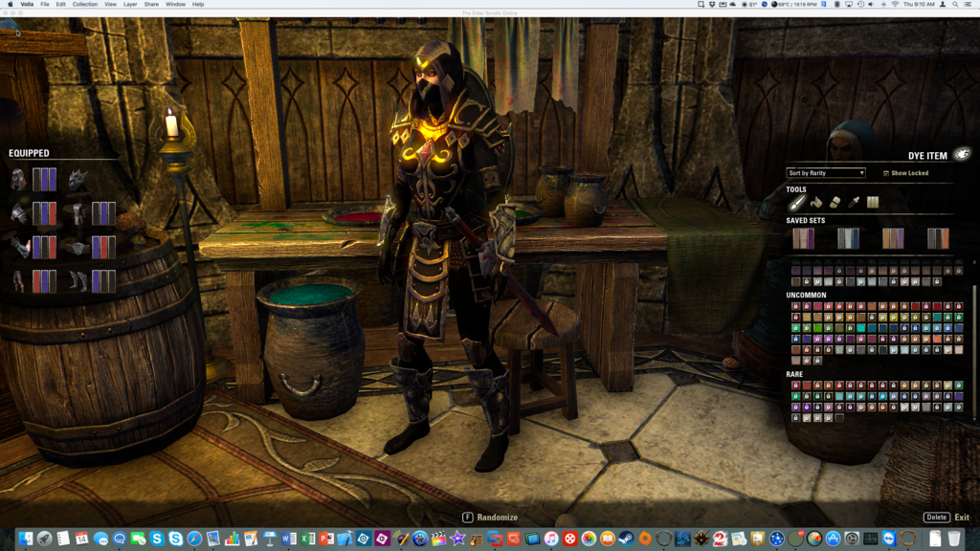The image size is (980, 551).
Task: Click Exit to leave dye station
Action: 962,518
